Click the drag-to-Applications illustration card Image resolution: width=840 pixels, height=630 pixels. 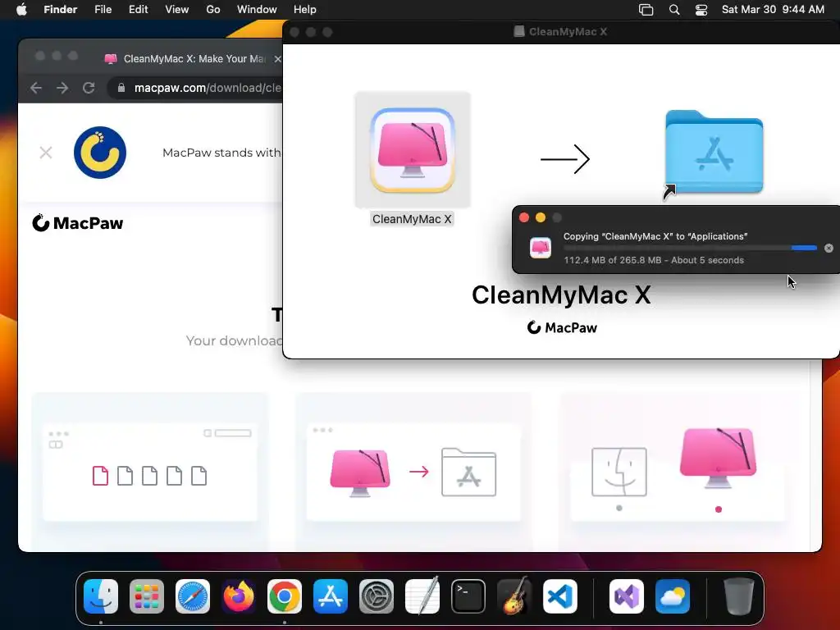(x=413, y=472)
